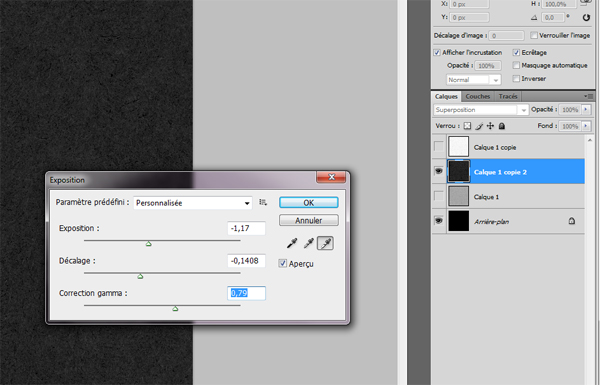Click the lock image pixels brush icon

click(479, 126)
